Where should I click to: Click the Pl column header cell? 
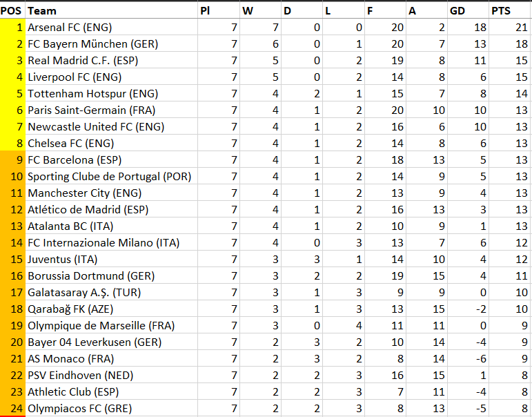[x=219, y=10]
